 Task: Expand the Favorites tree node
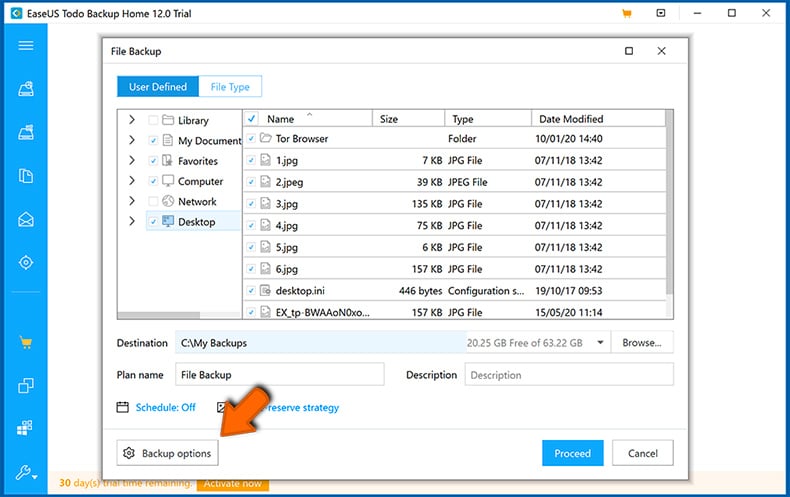131,160
